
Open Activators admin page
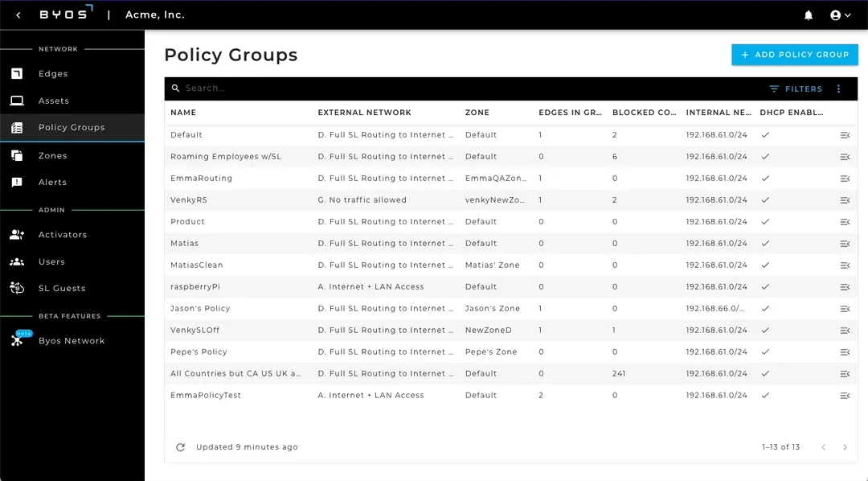coord(62,234)
